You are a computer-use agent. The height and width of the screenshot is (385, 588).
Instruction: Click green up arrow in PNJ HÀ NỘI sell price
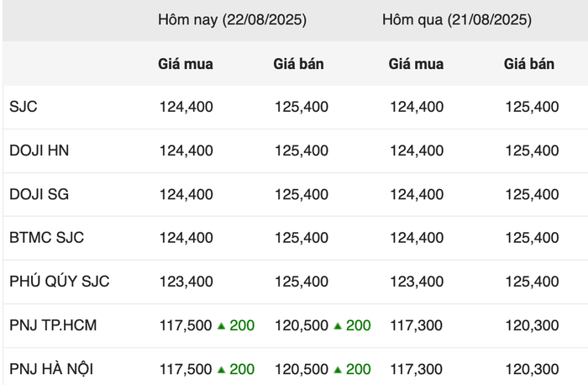tap(338, 370)
